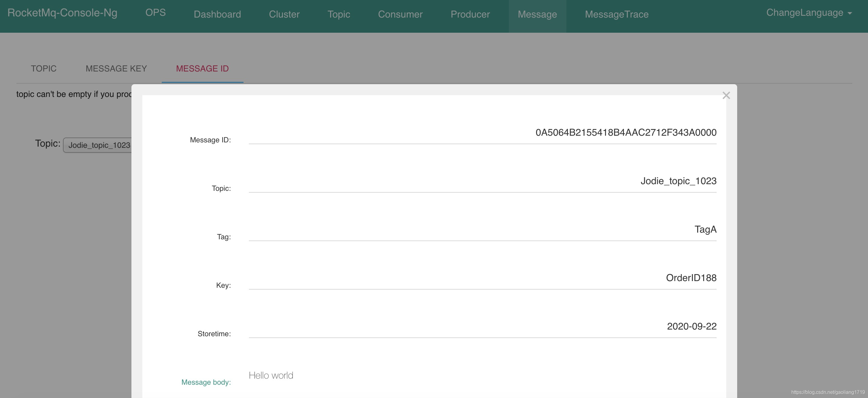Go to the Dashboard page
This screenshot has width=868, height=398.
[217, 14]
